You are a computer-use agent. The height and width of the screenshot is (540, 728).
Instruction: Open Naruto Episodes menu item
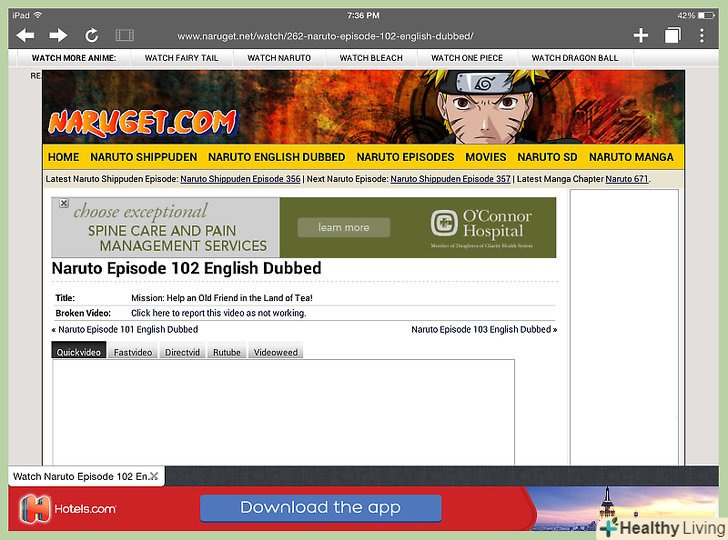tap(405, 157)
